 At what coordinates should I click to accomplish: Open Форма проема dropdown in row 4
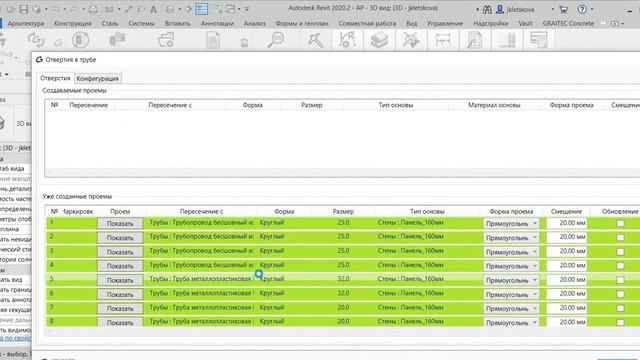[511, 266]
